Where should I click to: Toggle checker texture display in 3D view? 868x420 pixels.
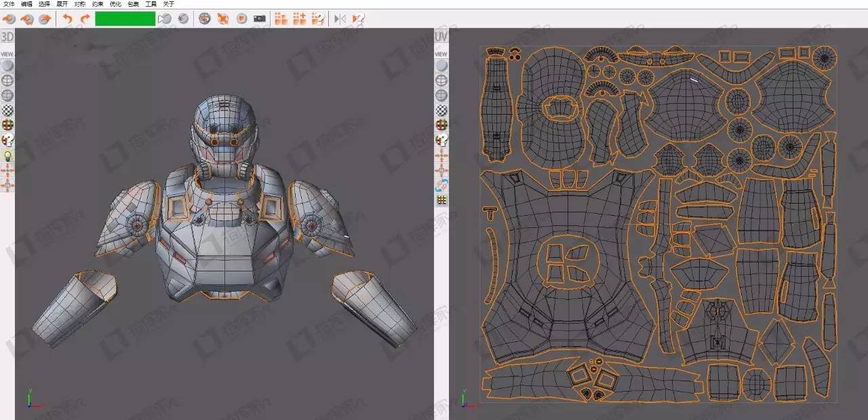[7, 111]
